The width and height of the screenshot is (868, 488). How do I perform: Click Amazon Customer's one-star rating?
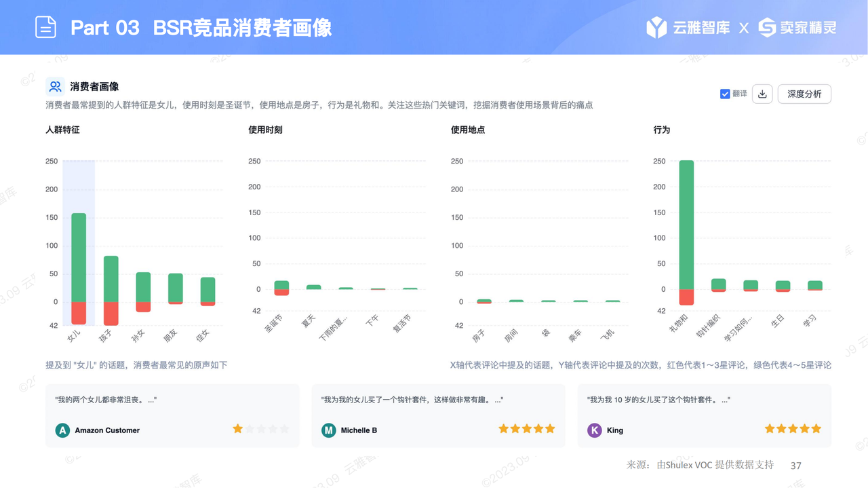(x=261, y=429)
